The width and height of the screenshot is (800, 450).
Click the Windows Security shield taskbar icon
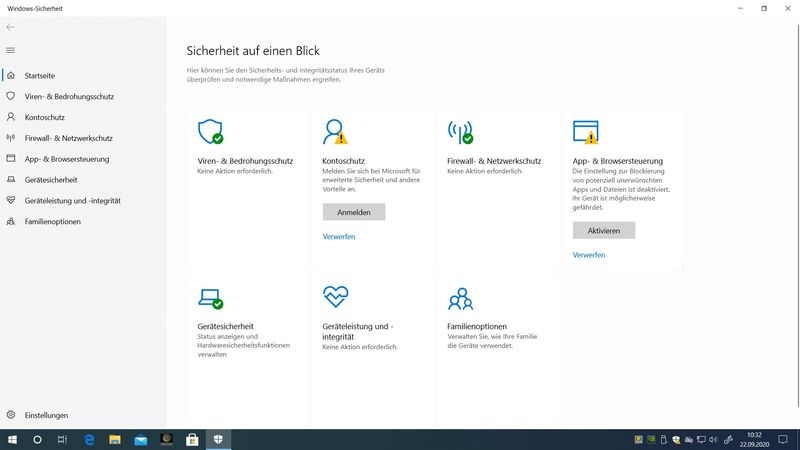pos(218,439)
